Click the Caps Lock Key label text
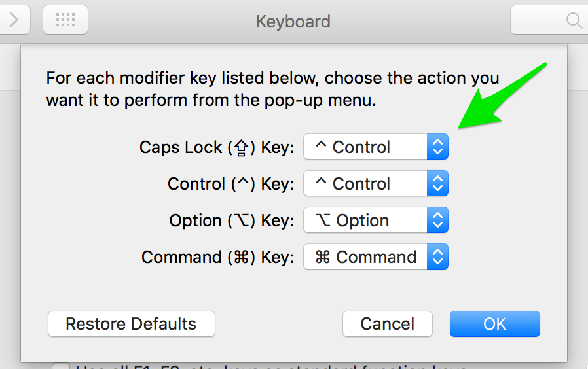 tap(217, 147)
